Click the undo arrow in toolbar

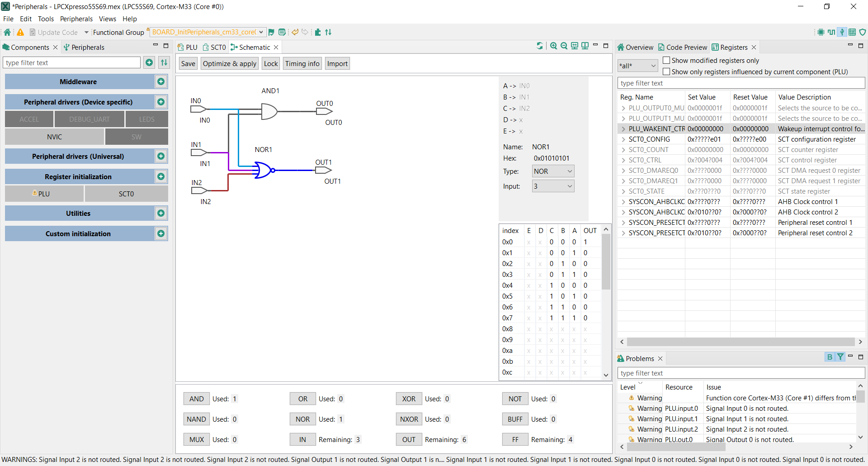click(295, 32)
